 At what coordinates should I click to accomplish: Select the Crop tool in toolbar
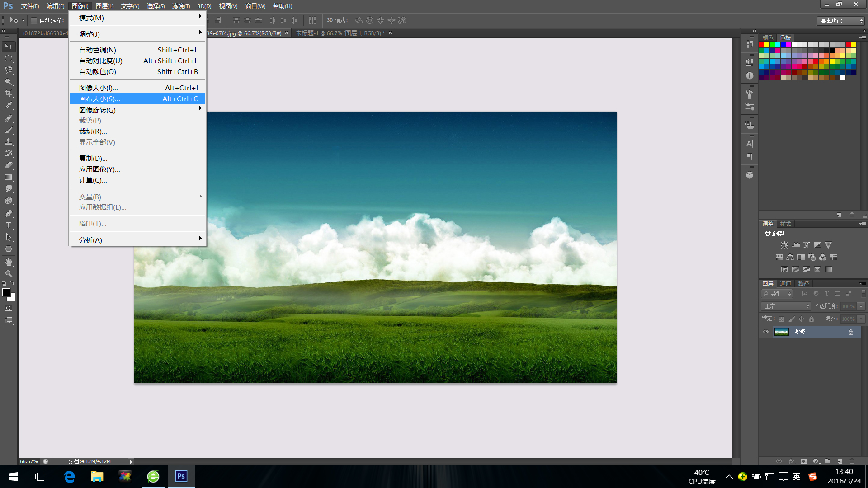coord(9,94)
